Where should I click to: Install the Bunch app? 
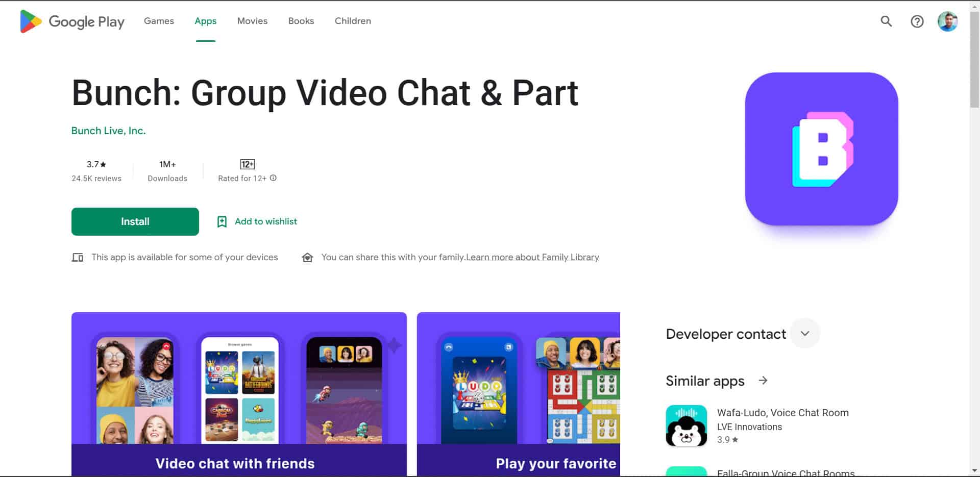pyautogui.click(x=135, y=221)
